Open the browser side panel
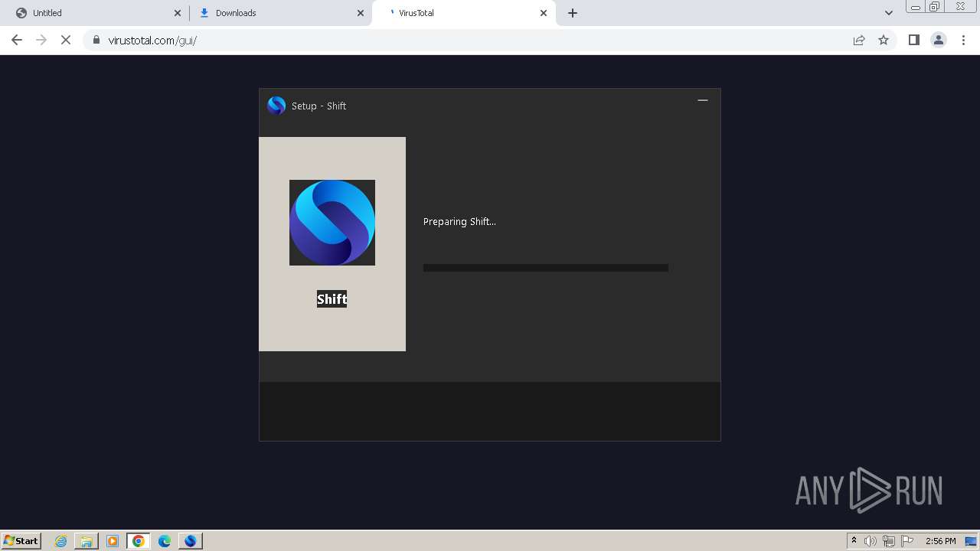The image size is (980, 551). [x=913, y=40]
